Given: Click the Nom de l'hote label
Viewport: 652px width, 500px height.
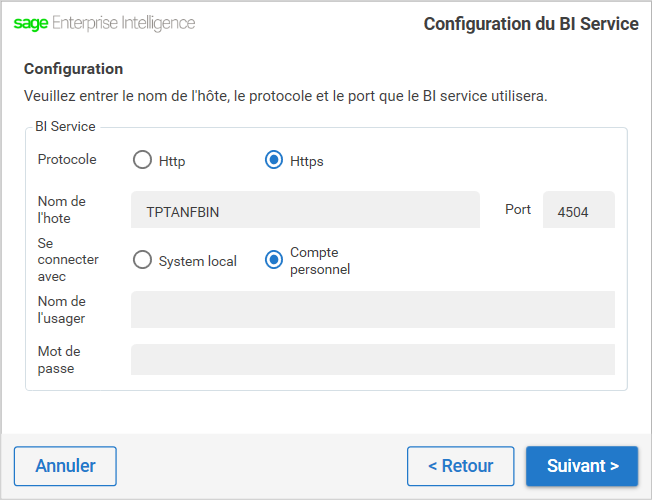Looking at the screenshot, I should pyautogui.click(x=62, y=210).
